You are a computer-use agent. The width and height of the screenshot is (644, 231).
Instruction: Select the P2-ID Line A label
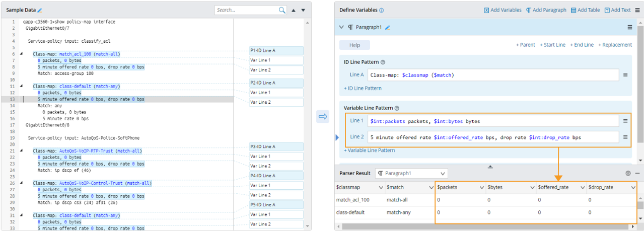(x=276, y=83)
